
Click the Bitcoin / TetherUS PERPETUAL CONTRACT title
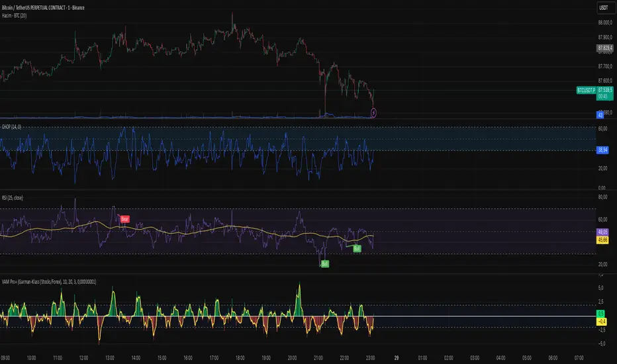coord(43,7)
